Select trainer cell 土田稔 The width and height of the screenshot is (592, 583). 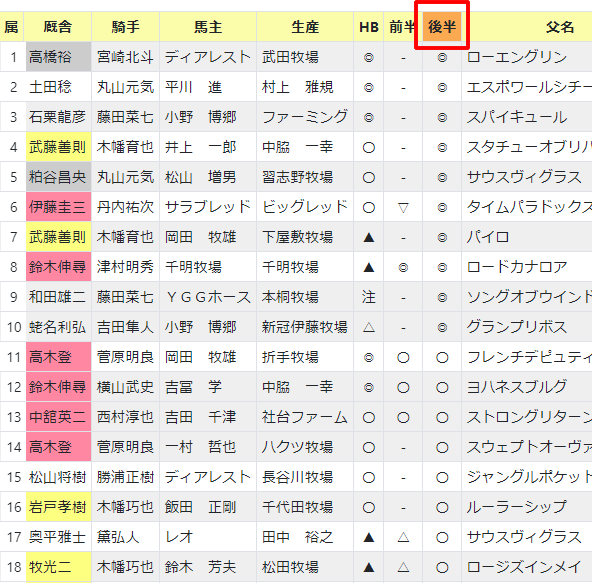point(59,87)
